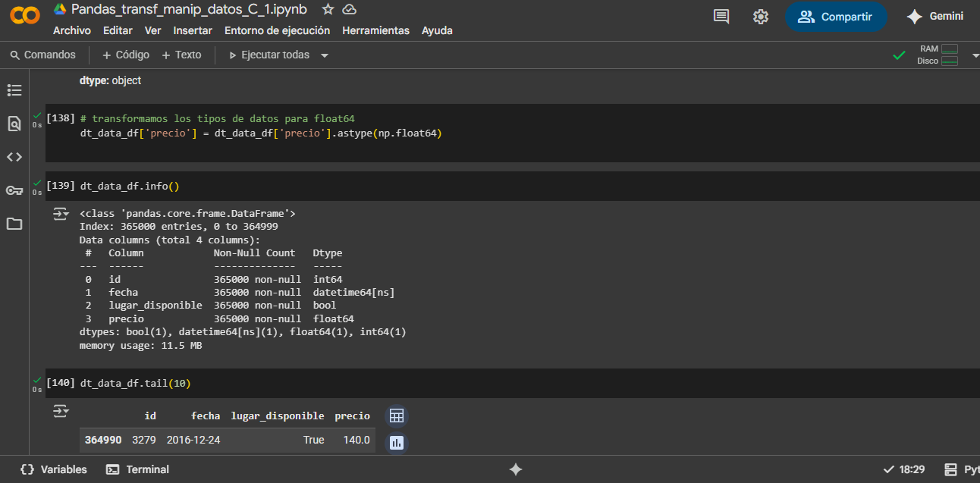980x483 pixels.
Task: Expand Ejecutar todas dropdown arrow
Action: pyautogui.click(x=325, y=55)
